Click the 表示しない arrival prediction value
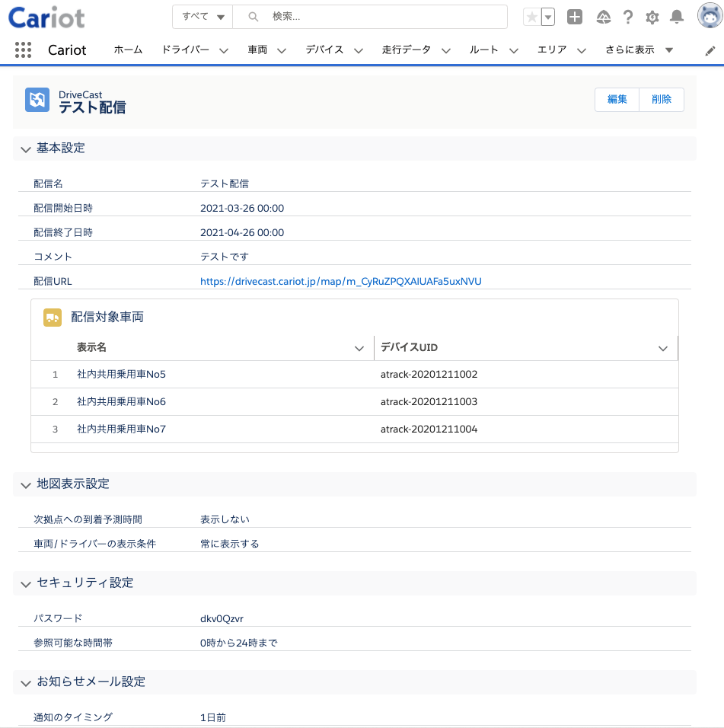 point(225,519)
